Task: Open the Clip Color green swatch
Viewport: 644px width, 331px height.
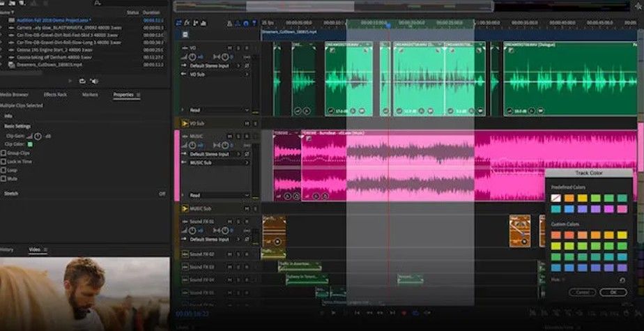Action: (x=30, y=144)
